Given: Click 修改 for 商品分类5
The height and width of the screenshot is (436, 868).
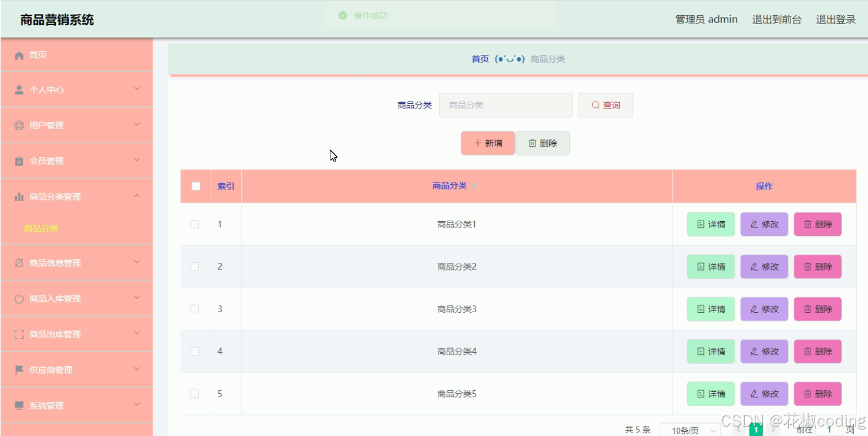Looking at the screenshot, I should tap(764, 394).
